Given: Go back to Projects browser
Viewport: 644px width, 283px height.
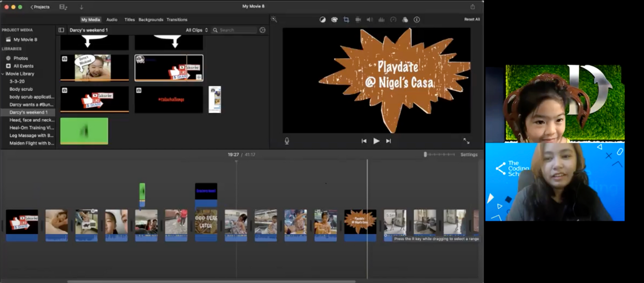Looking at the screenshot, I should point(40,7).
